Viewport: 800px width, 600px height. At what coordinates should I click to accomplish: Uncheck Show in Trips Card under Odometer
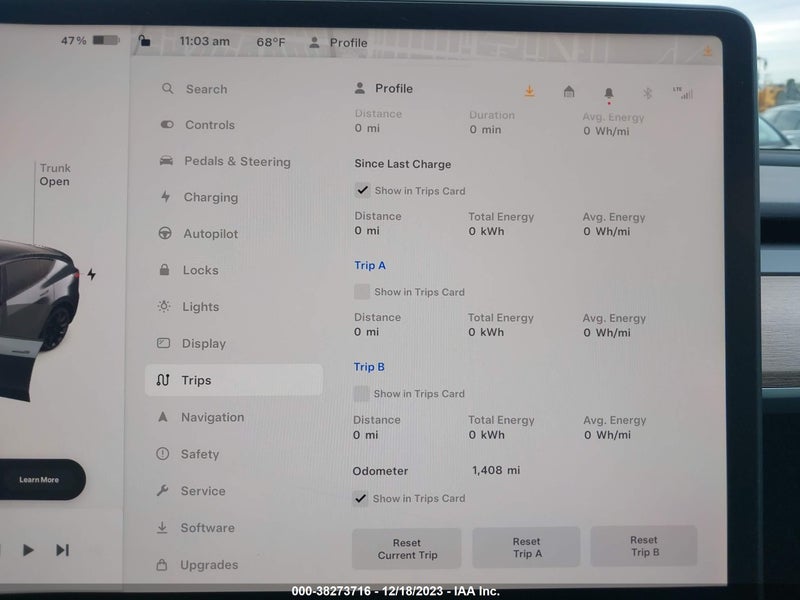click(x=360, y=498)
